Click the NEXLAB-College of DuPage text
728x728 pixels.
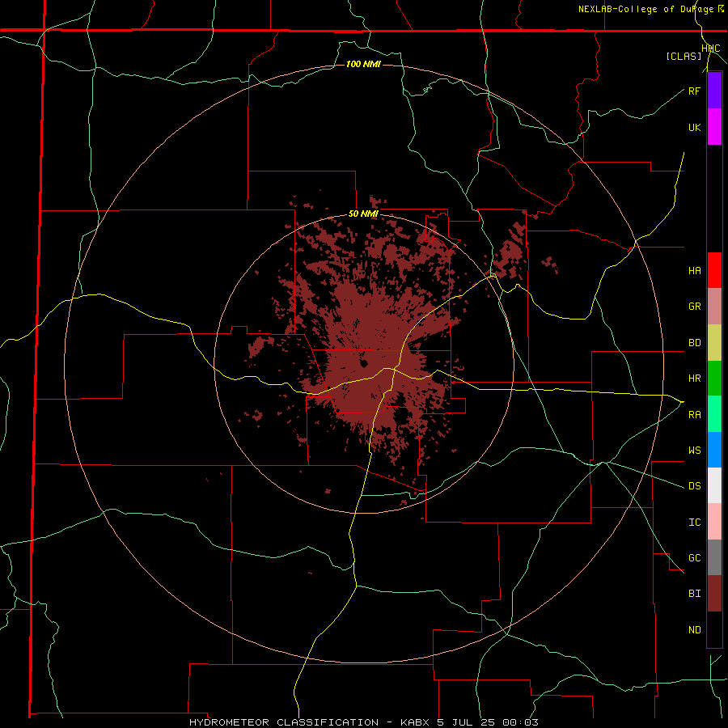coord(646,9)
